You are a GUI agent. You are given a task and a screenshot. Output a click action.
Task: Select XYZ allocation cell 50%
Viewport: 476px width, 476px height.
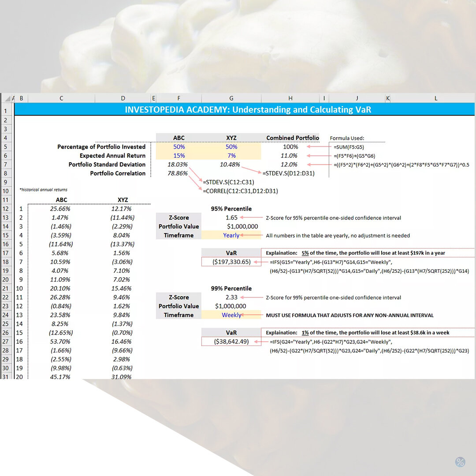coord(231,147)
